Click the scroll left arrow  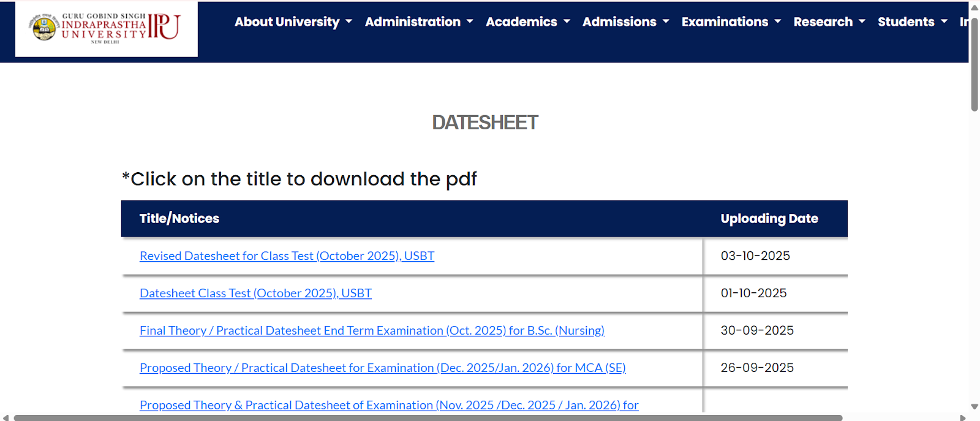tap(6, 417)
